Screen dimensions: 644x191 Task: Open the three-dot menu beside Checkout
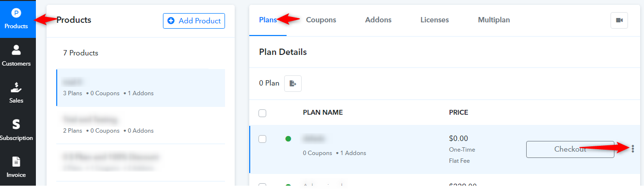click(x=632, y=149)
